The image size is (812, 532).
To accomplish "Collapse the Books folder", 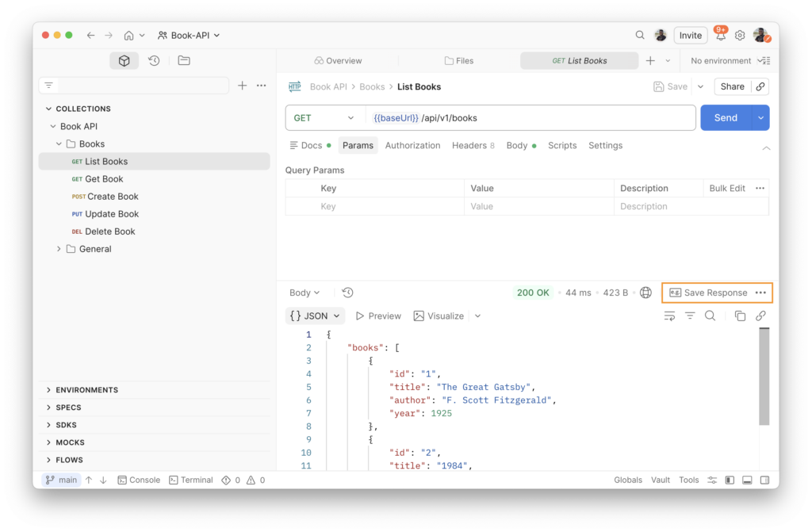I will (x=59, y=144).
